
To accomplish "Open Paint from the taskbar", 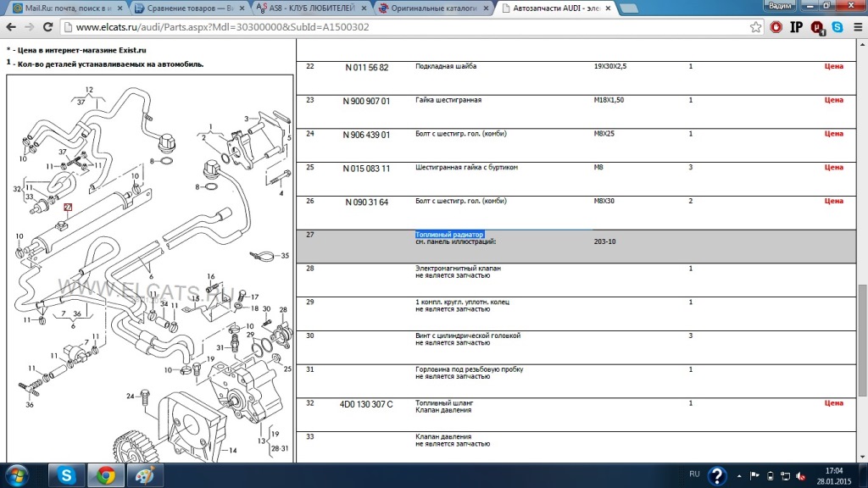I will (147, 475).
